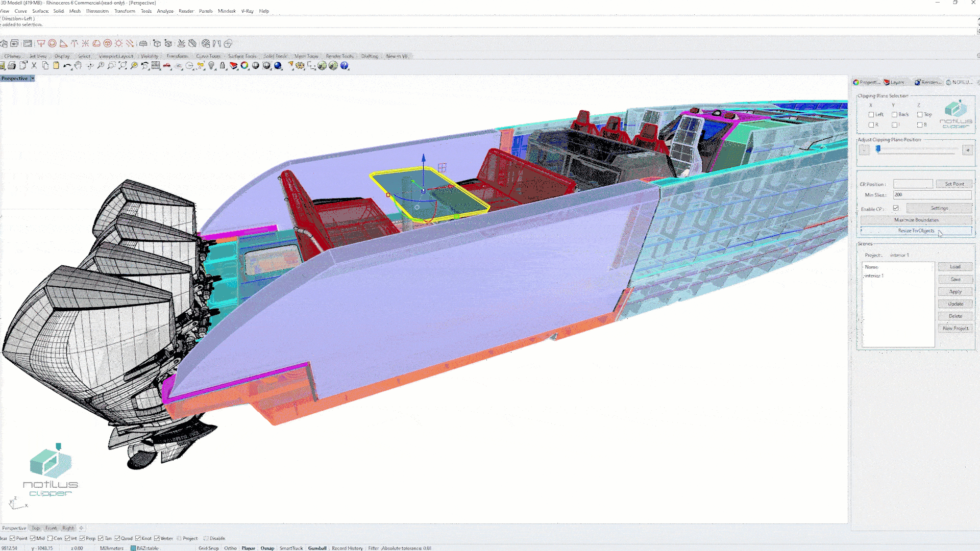Click the red triangle icon in the top toolbar row
980x551 pixels.
pos(63,43)
